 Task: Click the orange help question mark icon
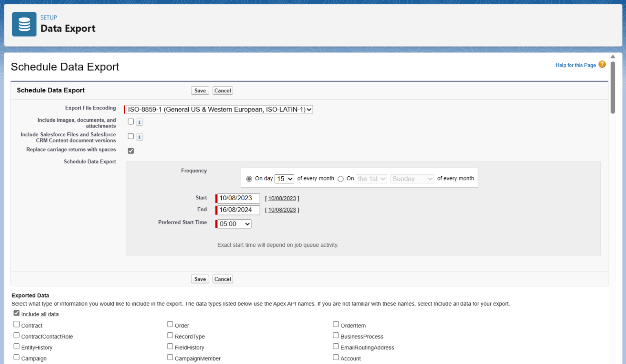coord(602,64)
